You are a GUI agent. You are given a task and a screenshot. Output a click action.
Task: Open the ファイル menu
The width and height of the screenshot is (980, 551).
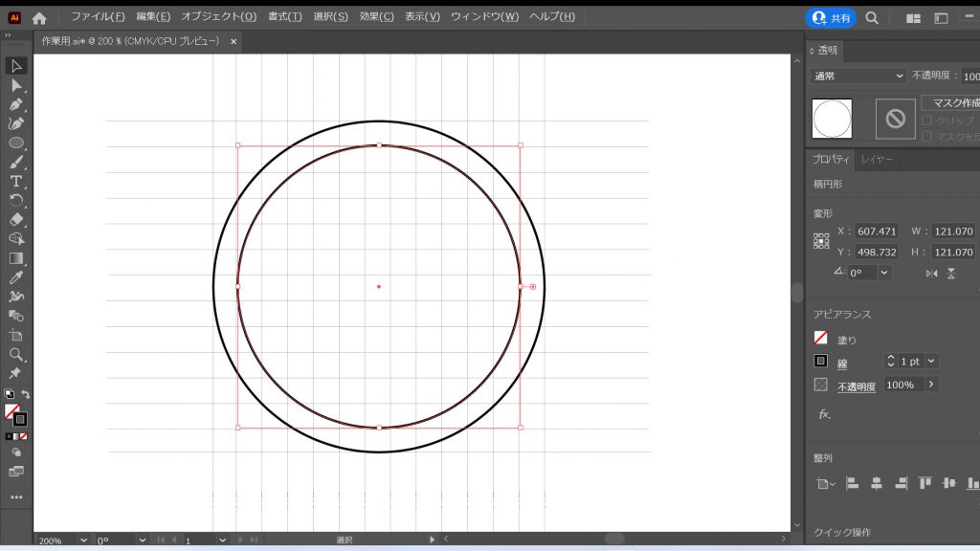pyautogui.click(x=99, y=16)
